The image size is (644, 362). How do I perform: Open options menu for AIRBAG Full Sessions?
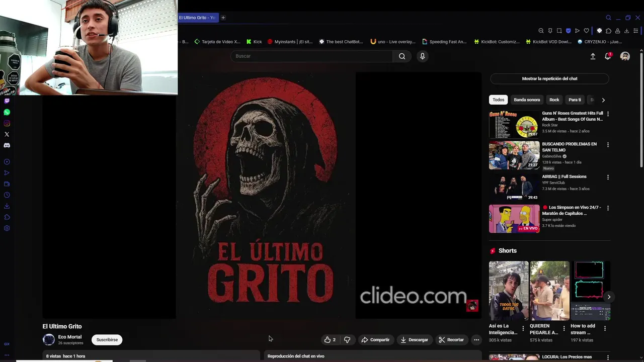click(x=608, y=177)
